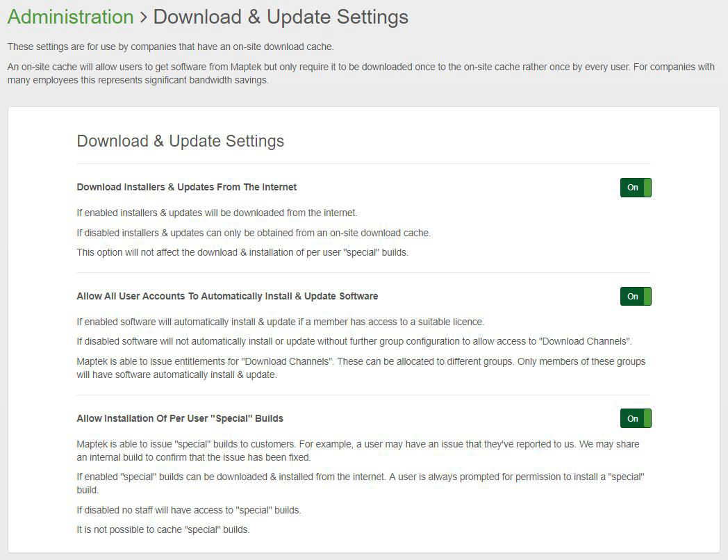Toggle Download Installers & Updates From Internet switch

tap(635, 188)
